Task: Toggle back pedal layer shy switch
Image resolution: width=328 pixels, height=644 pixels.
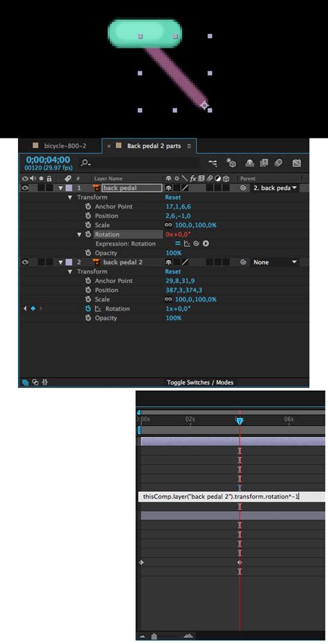Action: 169,188
